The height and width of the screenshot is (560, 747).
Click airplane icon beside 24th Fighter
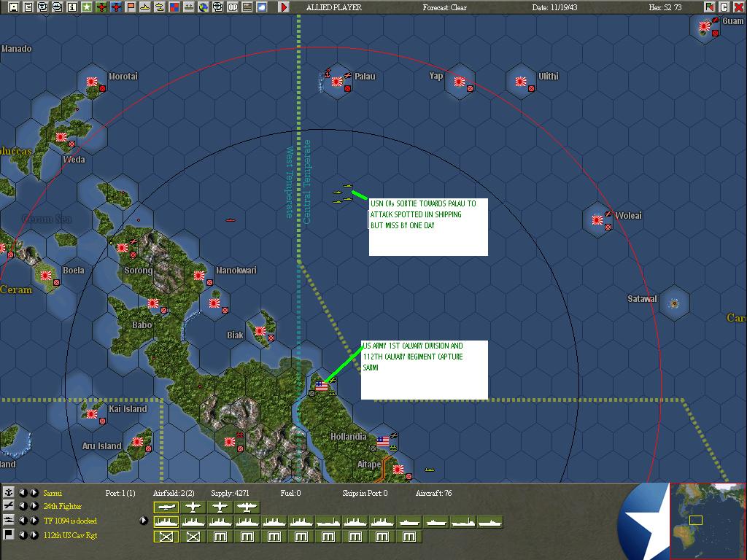coord(9,506)
